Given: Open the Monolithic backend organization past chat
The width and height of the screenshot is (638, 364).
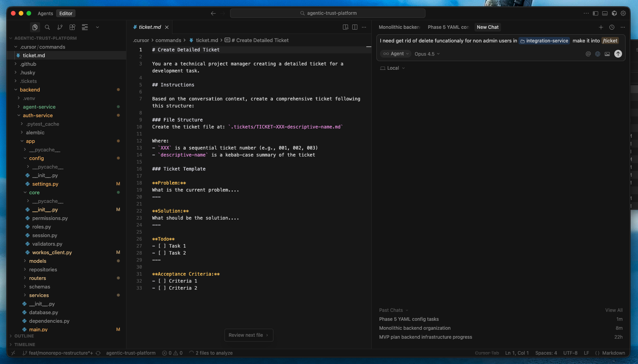Looking at the screenshot, I should point(415,328).
